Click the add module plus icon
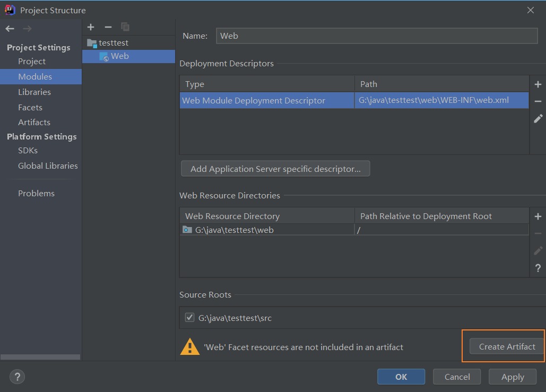This screenshot has height=392, width=546. coord(91,27)
